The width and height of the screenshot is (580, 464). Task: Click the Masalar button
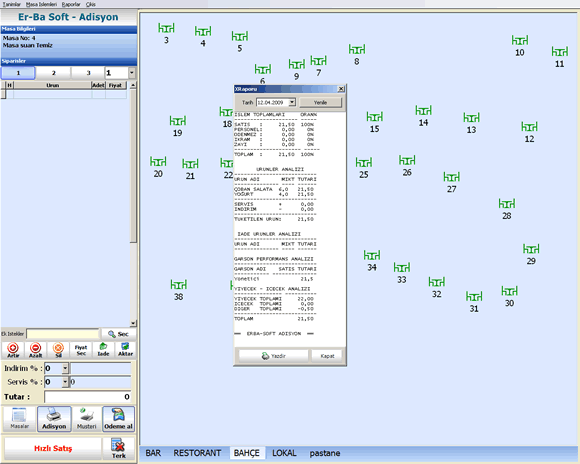(19, 419)
